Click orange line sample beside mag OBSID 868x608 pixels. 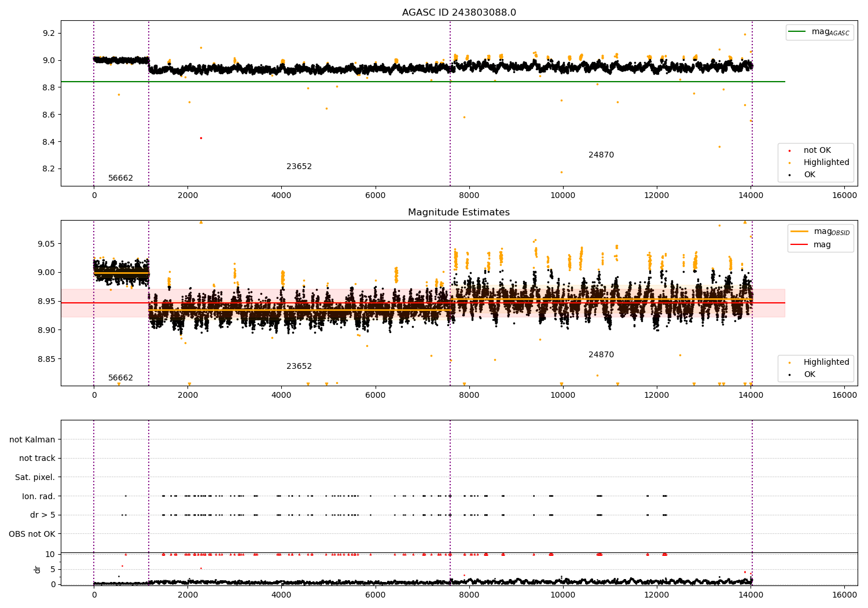(x=800, y=232)
